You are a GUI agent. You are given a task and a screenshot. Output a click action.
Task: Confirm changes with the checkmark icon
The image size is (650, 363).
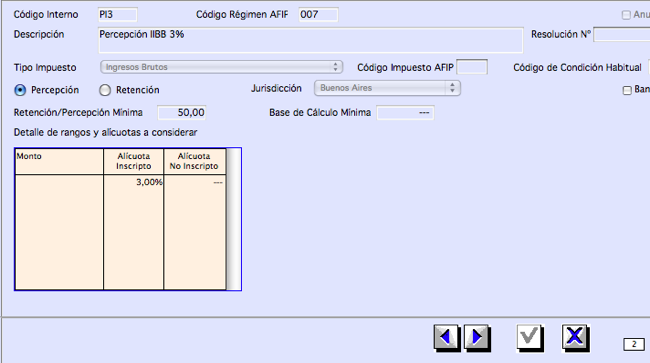coord(530,337)
